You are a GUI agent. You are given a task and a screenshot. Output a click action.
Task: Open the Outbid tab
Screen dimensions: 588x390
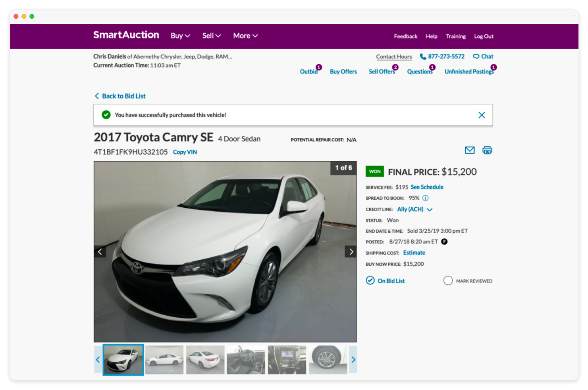(x=308, y=71)
